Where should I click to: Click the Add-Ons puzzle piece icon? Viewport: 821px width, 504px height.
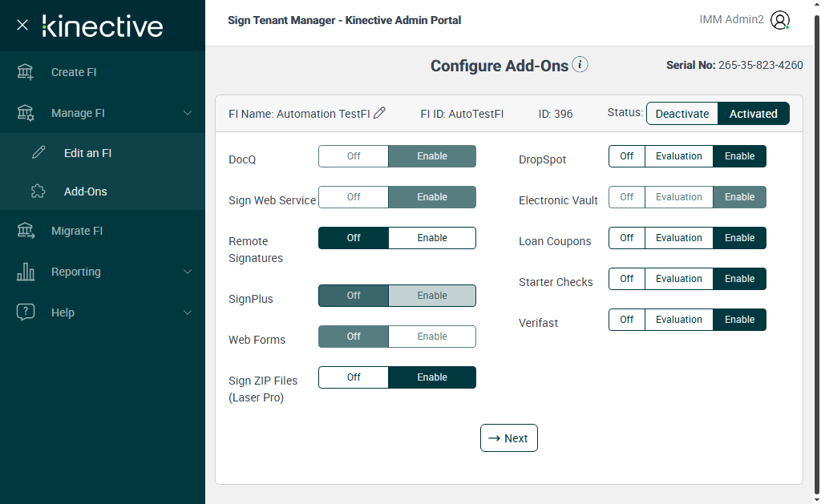pos(38,191)
